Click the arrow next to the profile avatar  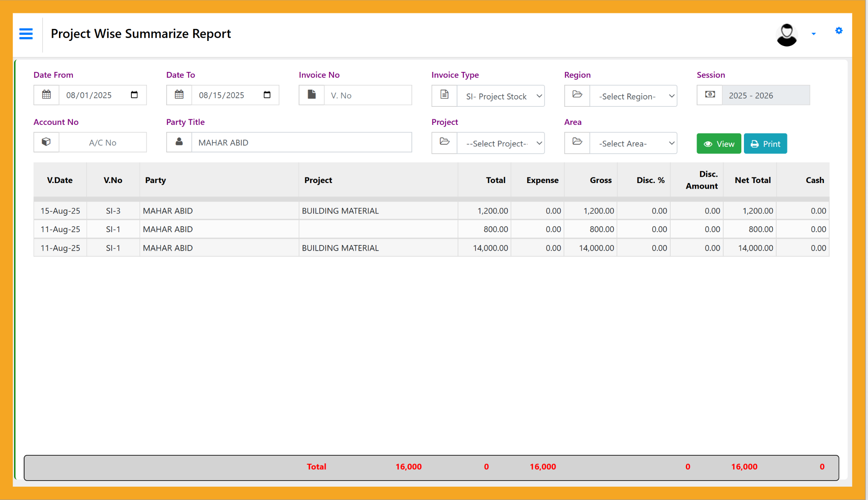tap(814, 34)
